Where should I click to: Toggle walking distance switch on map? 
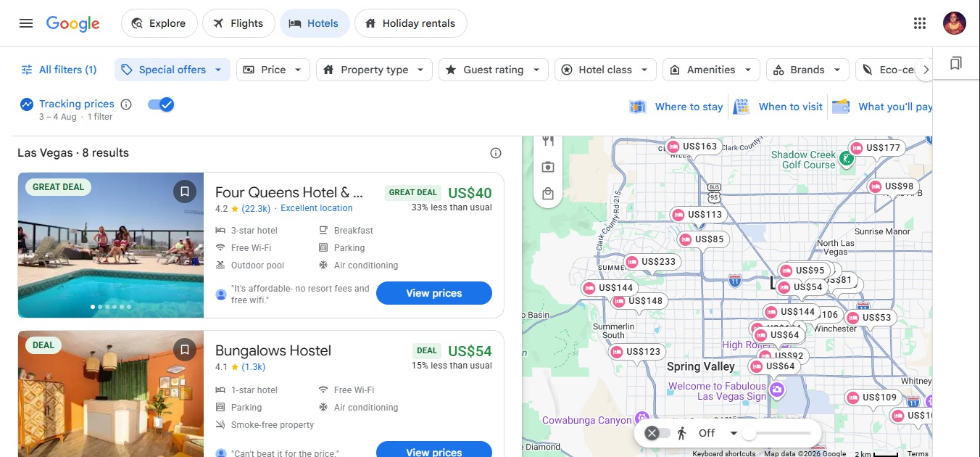tap(659, 433)
